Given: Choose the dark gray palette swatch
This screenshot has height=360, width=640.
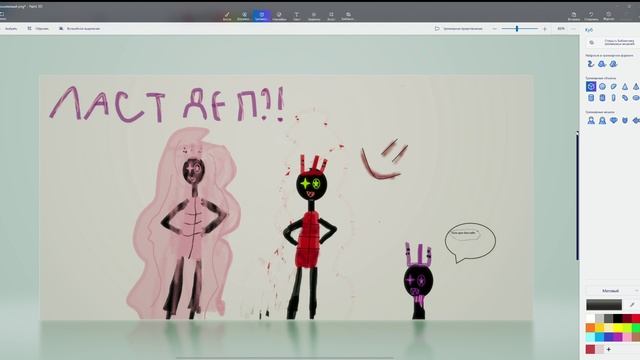Looking at the screenshot, I should [609, 318].
